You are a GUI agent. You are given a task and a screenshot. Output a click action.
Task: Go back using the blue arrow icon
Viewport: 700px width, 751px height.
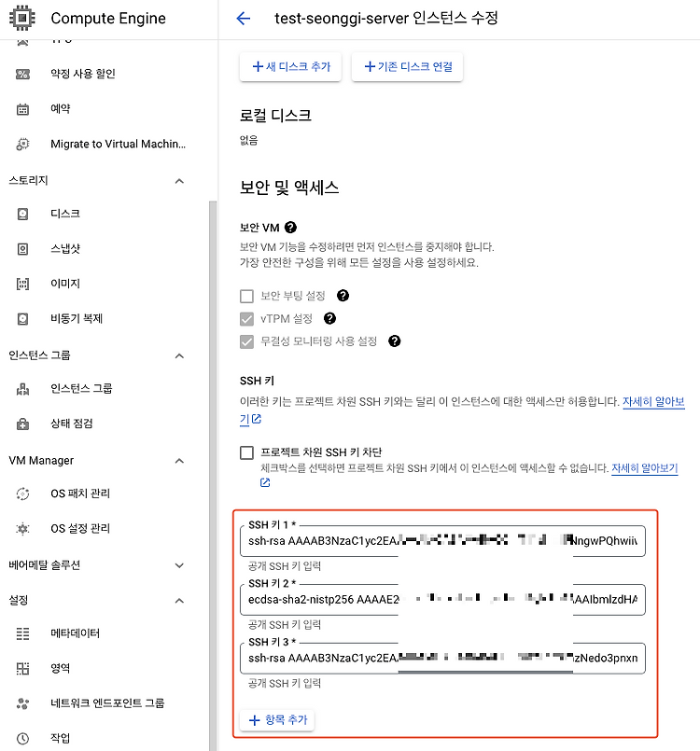coord(244,19)
